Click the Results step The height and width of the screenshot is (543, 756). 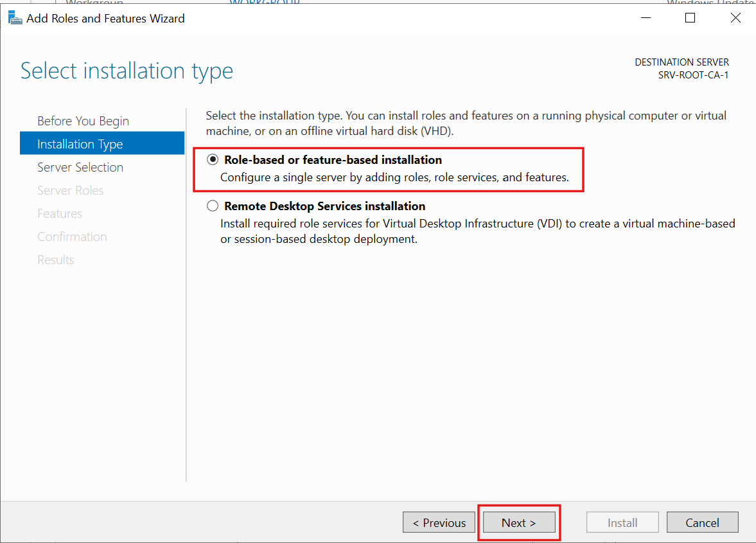pos(56,259)
